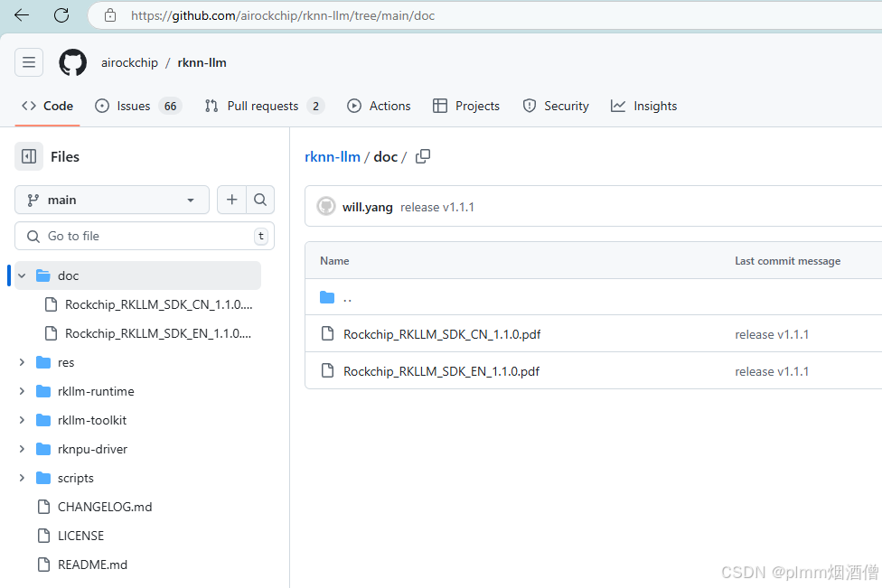Click will.yang avatar icon

pos(326,206)
